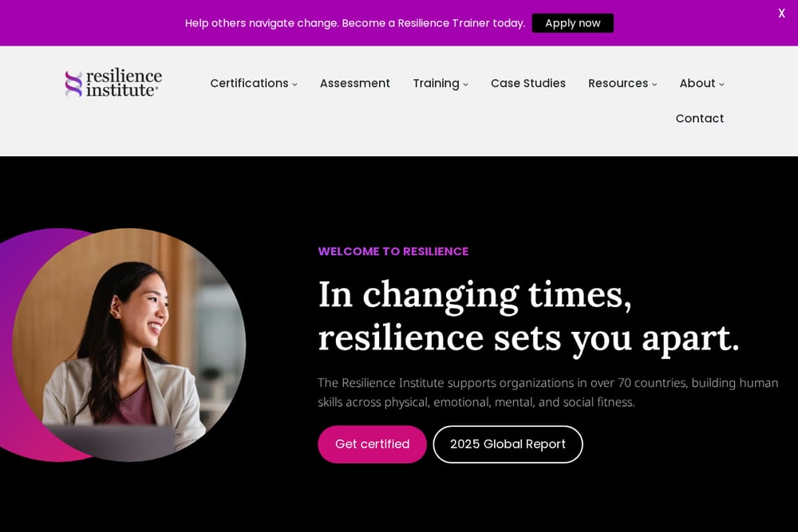Screen dimensions: 798x532
Task: Open the 2025 Global Report
Action: [508, 444]
